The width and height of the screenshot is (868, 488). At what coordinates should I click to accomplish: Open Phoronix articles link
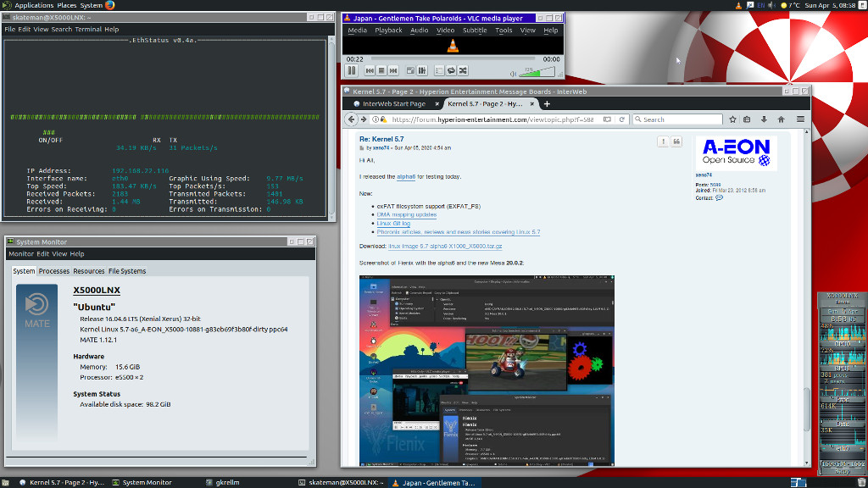(459, 232)
